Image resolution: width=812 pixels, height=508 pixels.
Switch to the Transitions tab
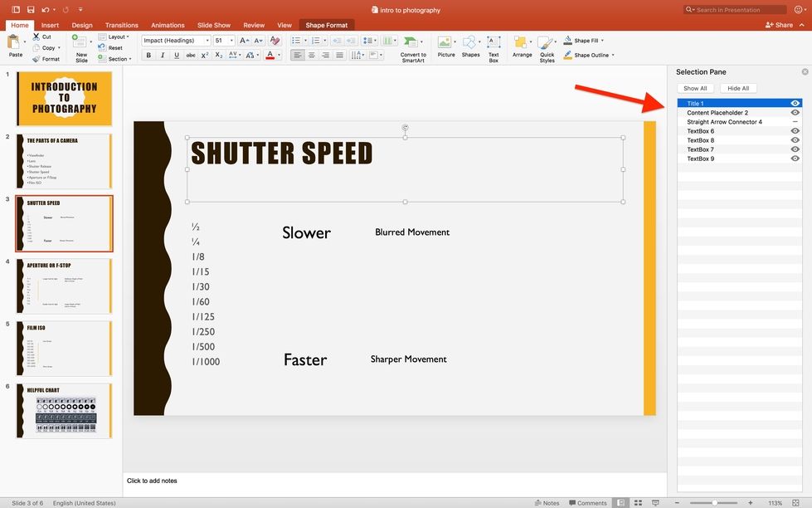tap(122, 26)
